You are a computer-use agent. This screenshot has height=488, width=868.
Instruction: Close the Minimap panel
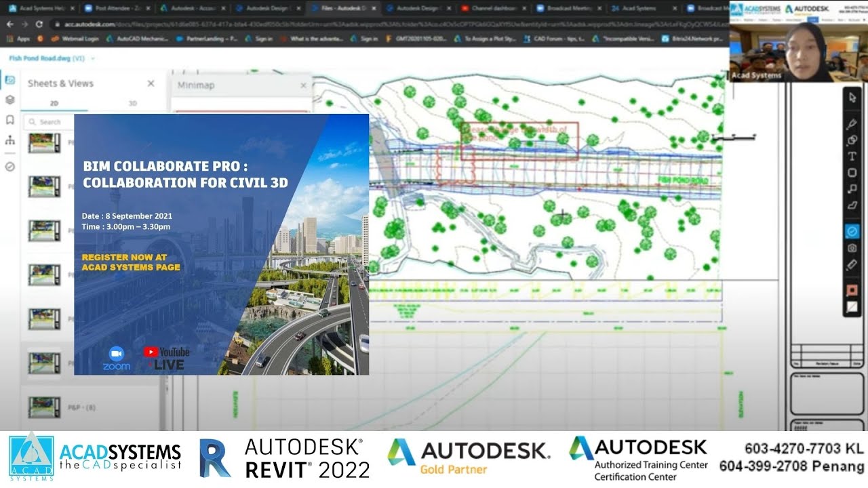[x=303, y=85]
